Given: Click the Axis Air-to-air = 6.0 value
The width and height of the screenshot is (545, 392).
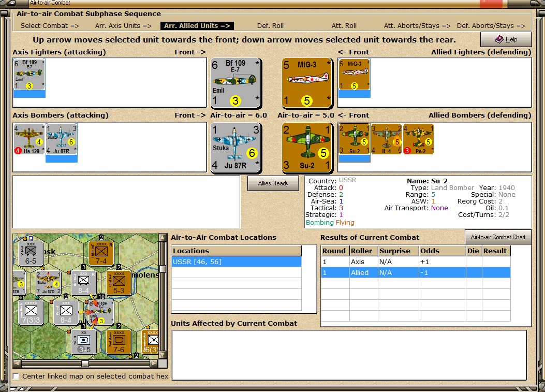Looking at the screenshot, I should (x=239, y=115).
